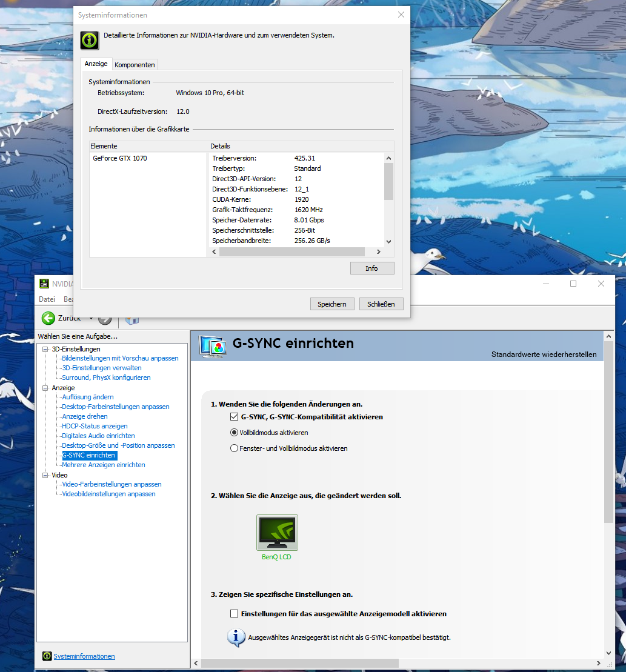Open Videobildeinstellungen anpassen
This screenshot has width=626, height=672.
[x=108, y=494]
